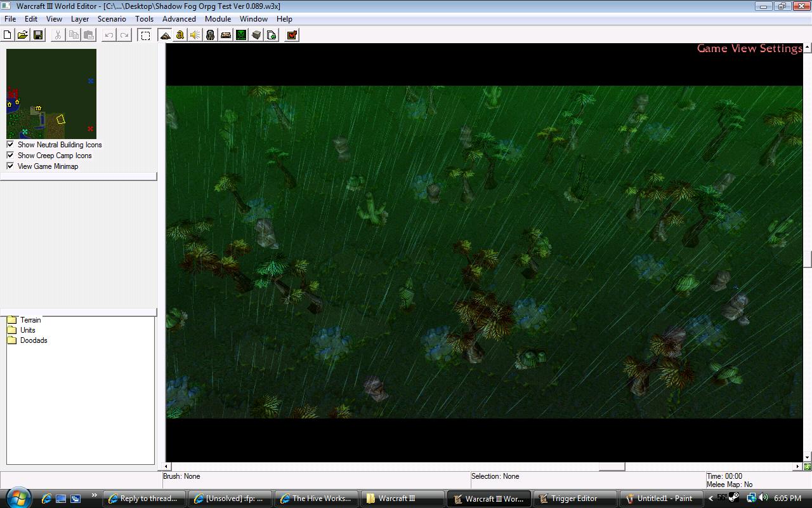This screenshot has width=812, height=508.
Task: Open the Sound Editor speaker icon
Action: click(x=195, y=35)
